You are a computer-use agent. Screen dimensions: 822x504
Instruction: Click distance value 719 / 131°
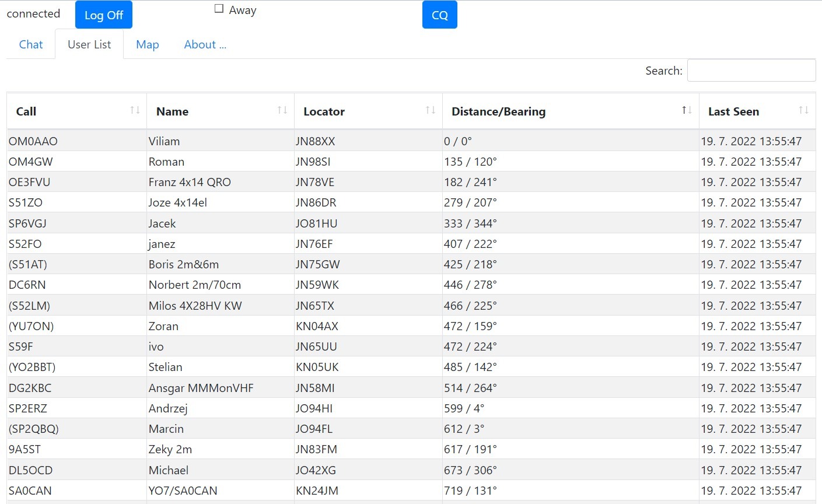pyautogui.click(x=471, y=491)
